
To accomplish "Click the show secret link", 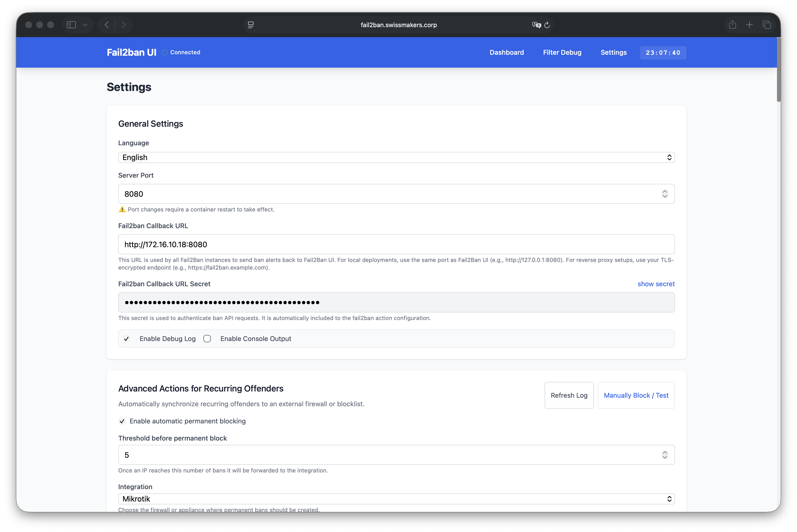I will [x=656, y=284].
